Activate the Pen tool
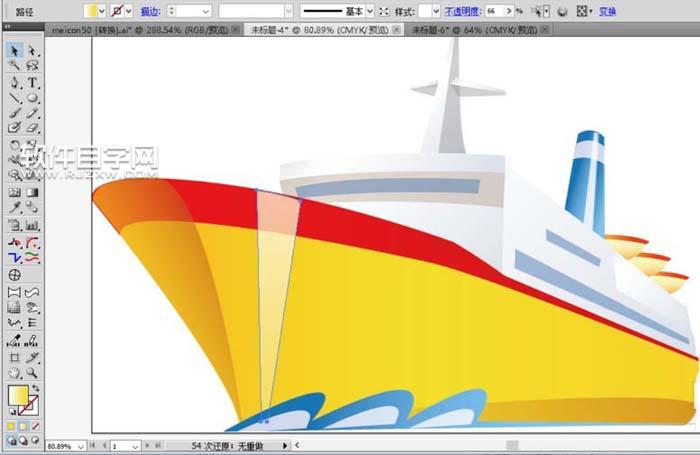The image size is (700, 455). [x=15, y=82]
